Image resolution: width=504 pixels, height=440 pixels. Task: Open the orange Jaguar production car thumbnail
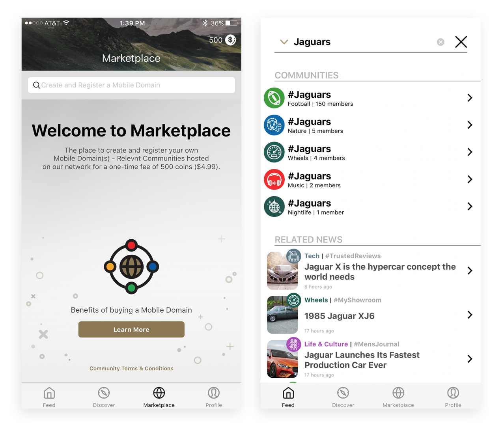pyautogui.click(x=282, y=359)
